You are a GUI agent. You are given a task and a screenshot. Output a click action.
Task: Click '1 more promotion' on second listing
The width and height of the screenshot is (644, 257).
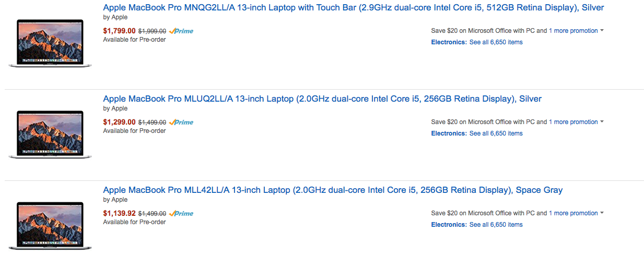[573, 122]
